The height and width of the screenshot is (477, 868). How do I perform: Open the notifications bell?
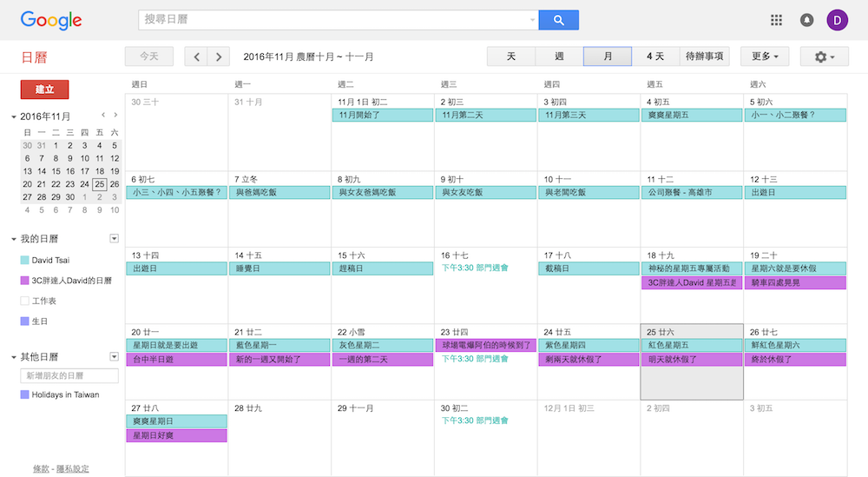tap(807, 20)
